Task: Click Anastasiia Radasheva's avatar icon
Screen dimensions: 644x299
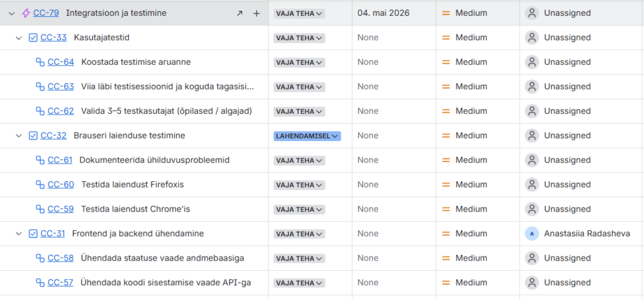Action: coord(532,234)
